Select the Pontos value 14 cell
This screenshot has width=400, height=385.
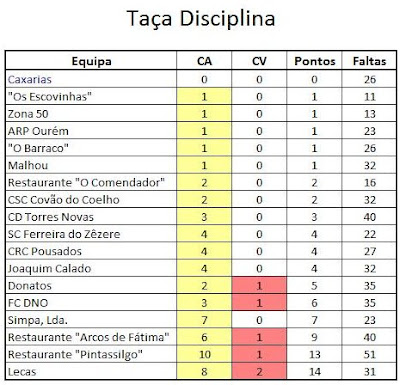coord(314,371)
